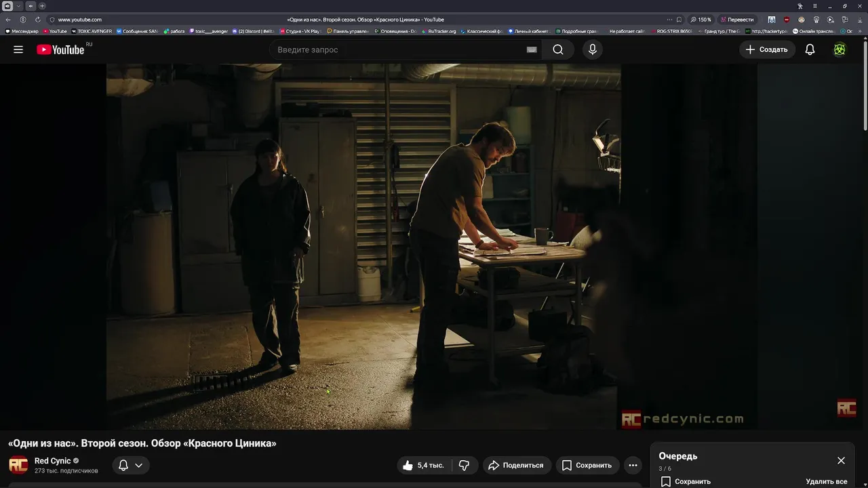Click the red shield adblock extension

(x=787, y=20)
